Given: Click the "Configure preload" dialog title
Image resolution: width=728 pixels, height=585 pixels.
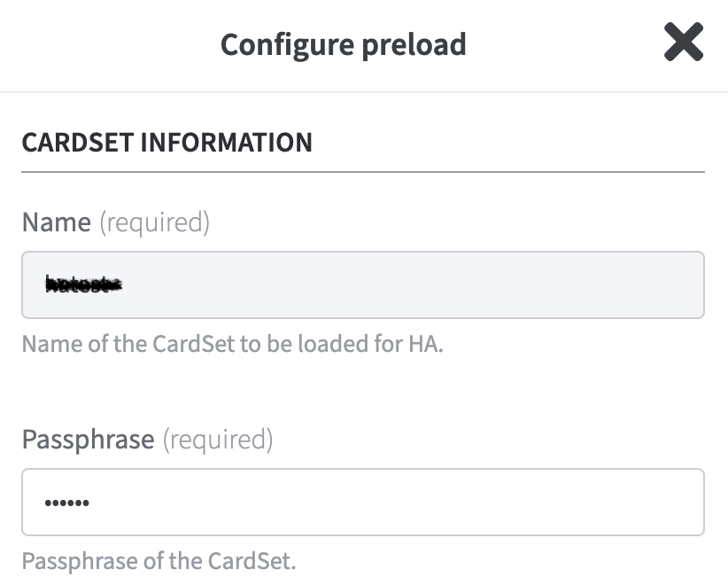Looking at the screenshot, I should (x=344, y=44).
